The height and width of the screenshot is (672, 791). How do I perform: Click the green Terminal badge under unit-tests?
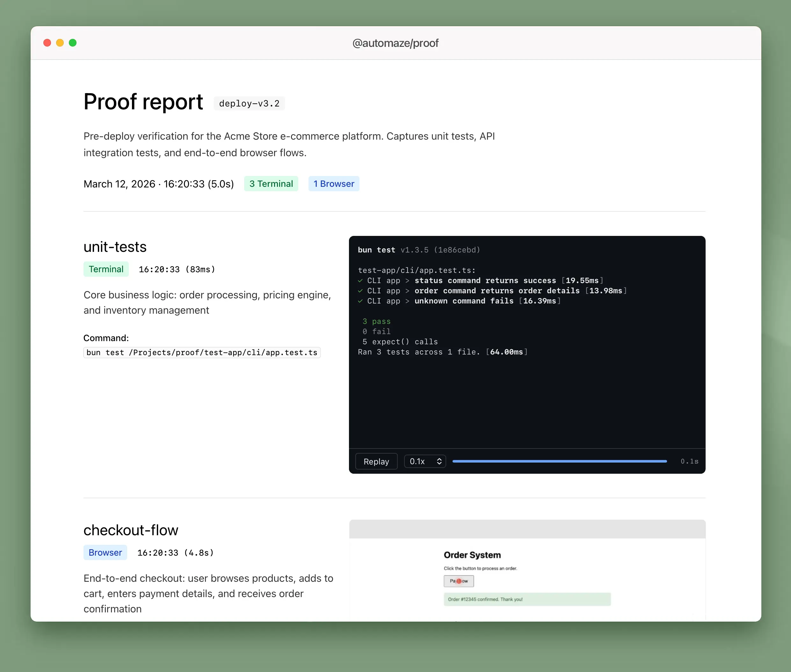(x=106, y=269)
